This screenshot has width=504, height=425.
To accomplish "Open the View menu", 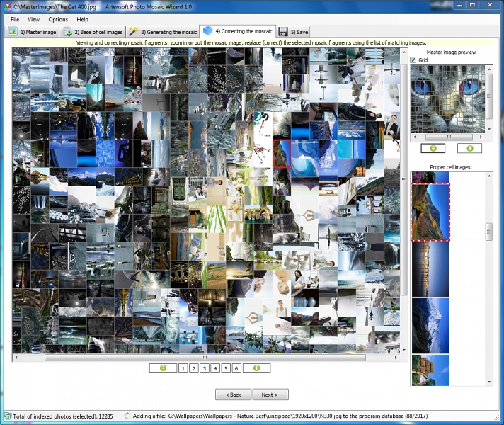I will (x=33, y=19).
